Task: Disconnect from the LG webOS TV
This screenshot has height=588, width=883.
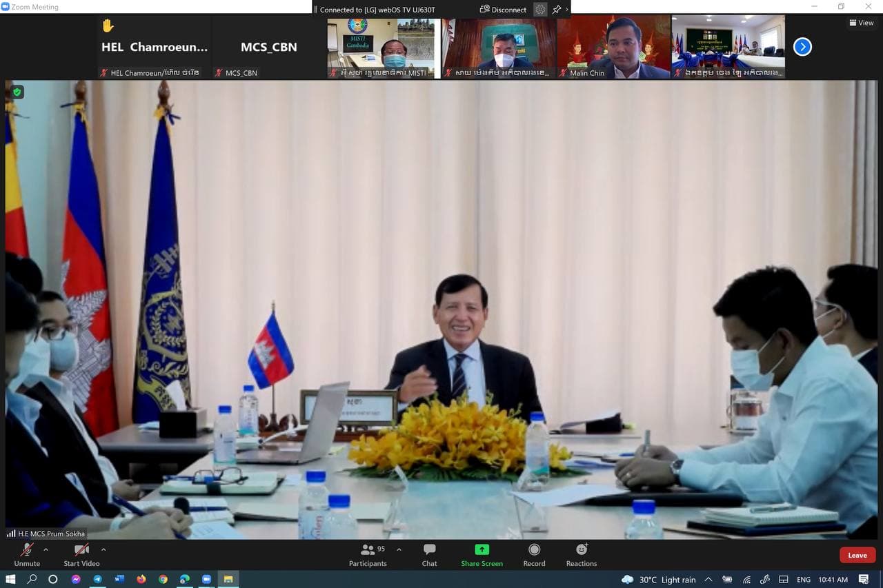Action: pyautogui.click(x=503, y=10)
